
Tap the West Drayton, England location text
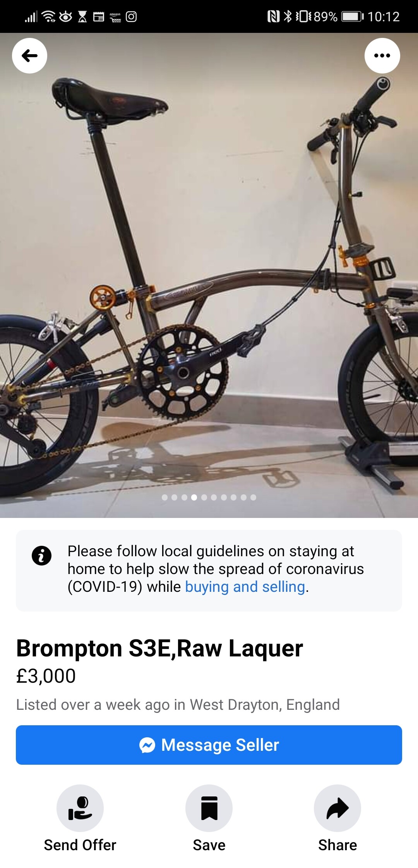(265, 705)
